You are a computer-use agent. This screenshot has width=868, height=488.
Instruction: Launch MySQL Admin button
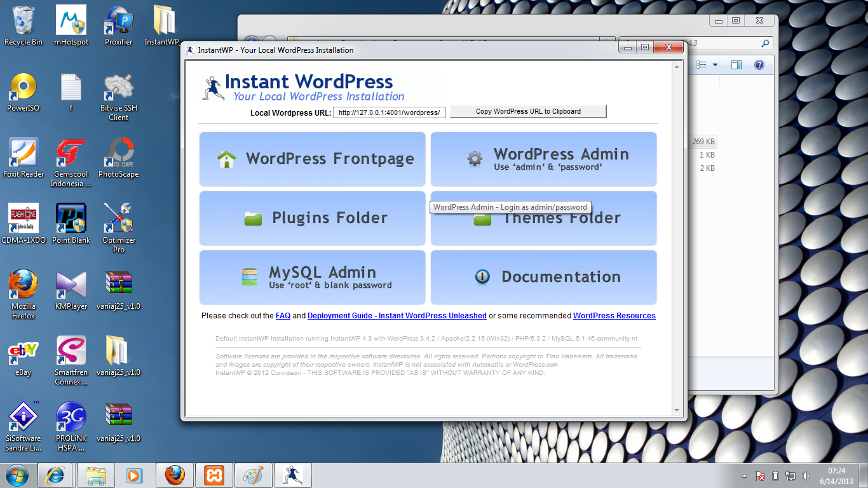(x=312, y=277)
